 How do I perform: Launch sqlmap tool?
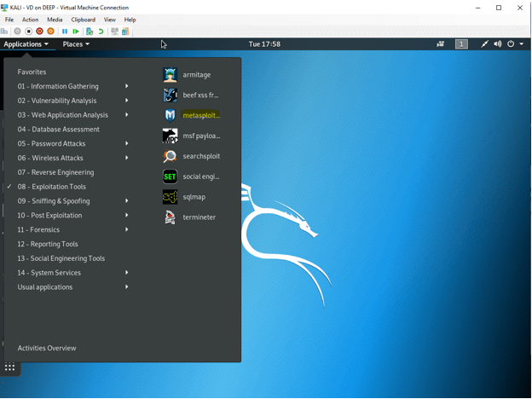point(193,197)
